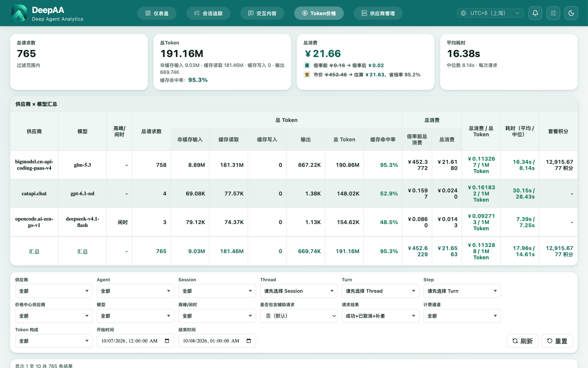The image size is (588, 368).
Task: Switch to 交互内容 tab
Action: tap(262, 13)
